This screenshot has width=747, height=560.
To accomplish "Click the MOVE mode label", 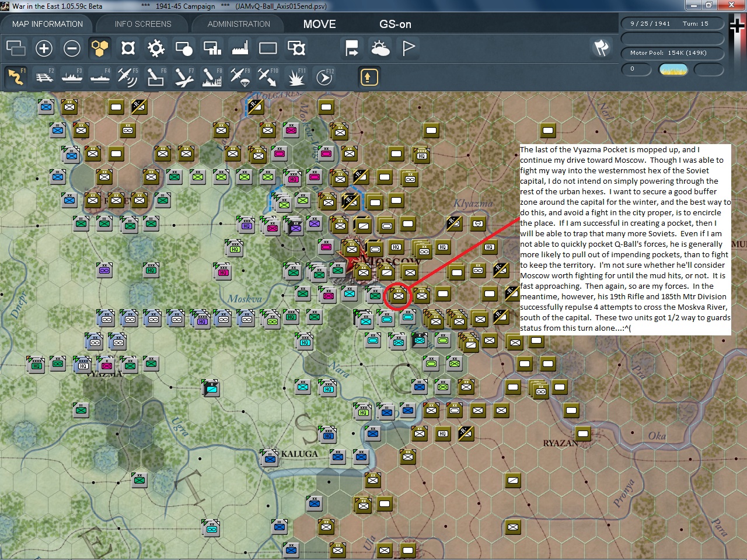I will [319, 24].
